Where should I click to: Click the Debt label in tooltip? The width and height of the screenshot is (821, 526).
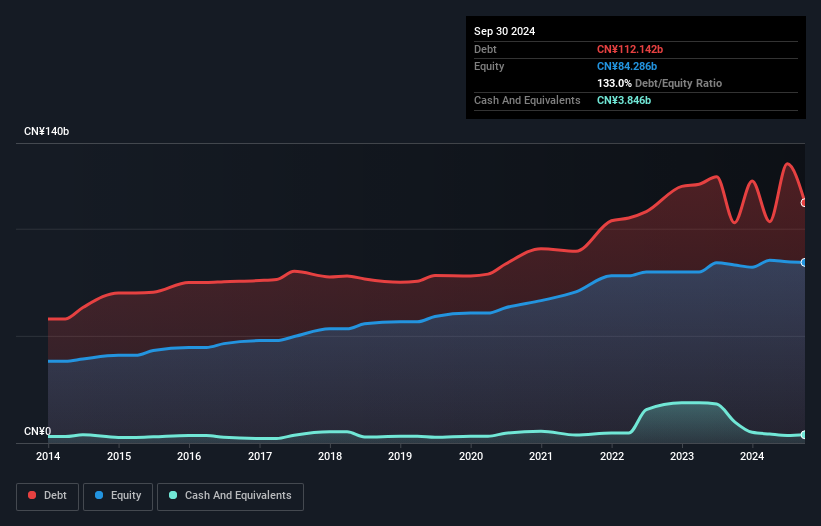tap(485, 49)
